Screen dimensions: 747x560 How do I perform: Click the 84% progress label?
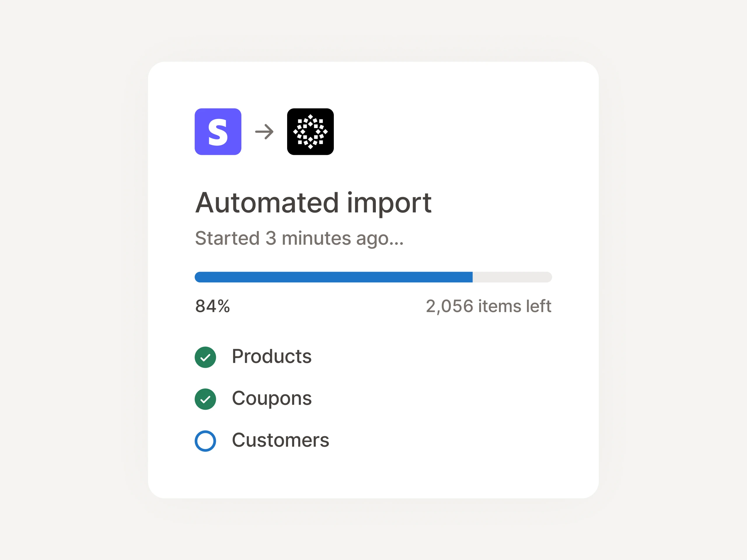212,307
